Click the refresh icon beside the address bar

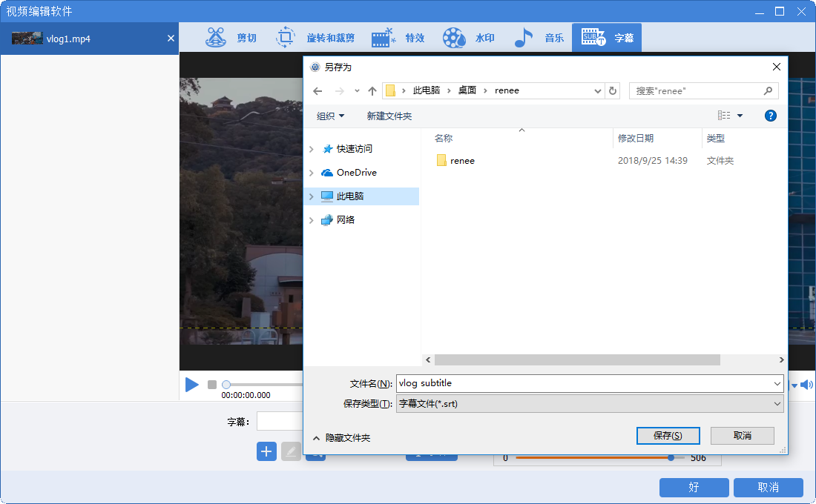pos(613,91)
